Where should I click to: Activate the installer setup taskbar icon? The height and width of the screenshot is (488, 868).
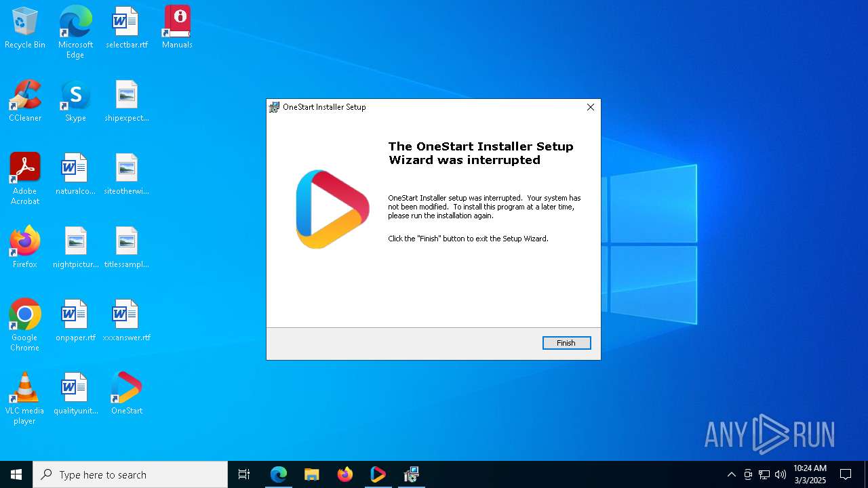(x=412, y=474)
